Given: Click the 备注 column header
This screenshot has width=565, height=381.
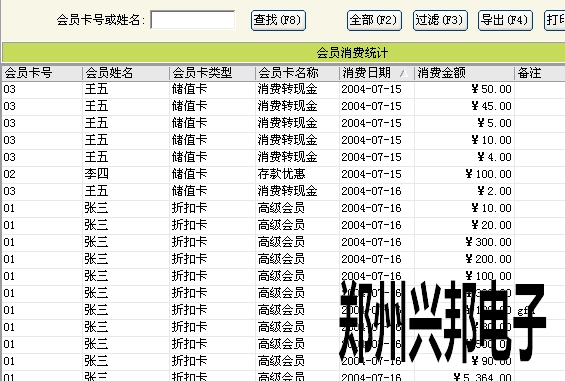Looking at the screenshot, I should click(540, 73).
